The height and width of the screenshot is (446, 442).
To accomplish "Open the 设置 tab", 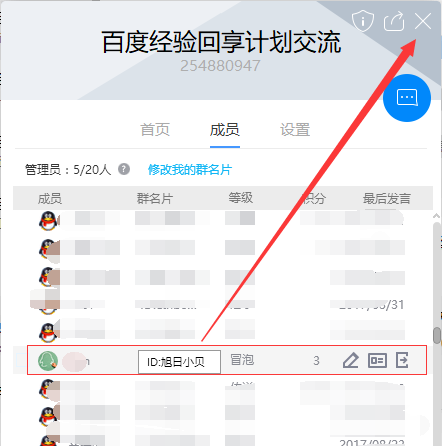I will tap(295, 130).
